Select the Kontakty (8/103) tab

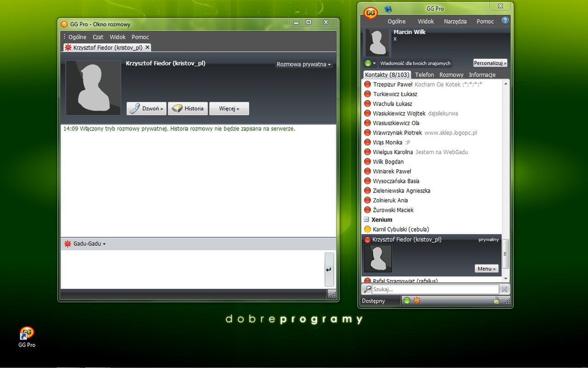pos(387,75)
